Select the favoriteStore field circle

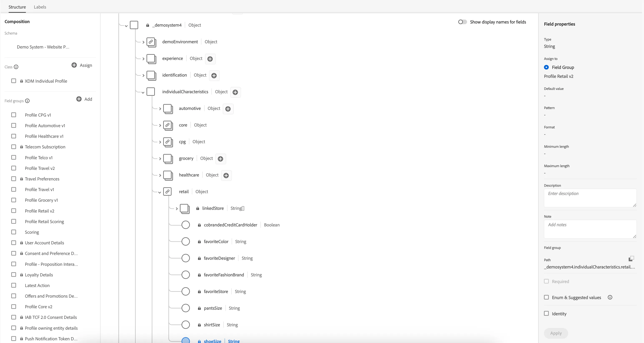185,292
